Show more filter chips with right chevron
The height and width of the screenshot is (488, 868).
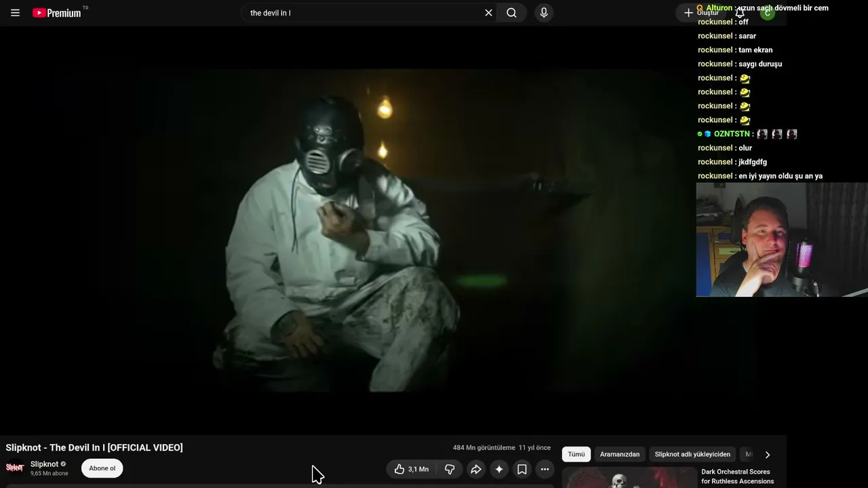[768, 455]
